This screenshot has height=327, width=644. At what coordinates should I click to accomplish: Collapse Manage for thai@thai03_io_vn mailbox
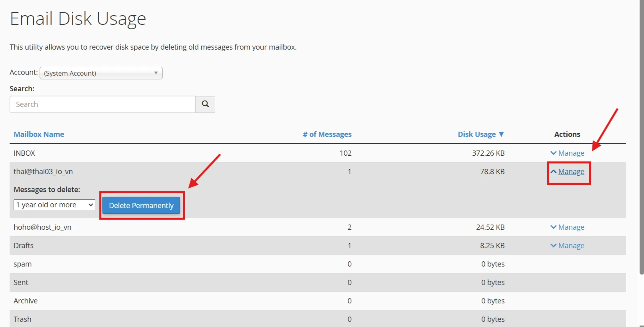click(571, 172)
